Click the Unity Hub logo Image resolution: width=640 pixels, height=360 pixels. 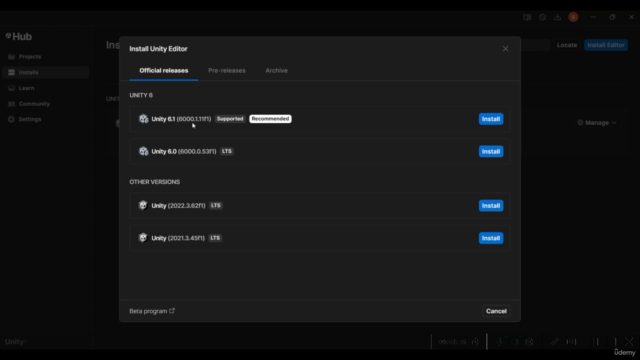(19, 37)
